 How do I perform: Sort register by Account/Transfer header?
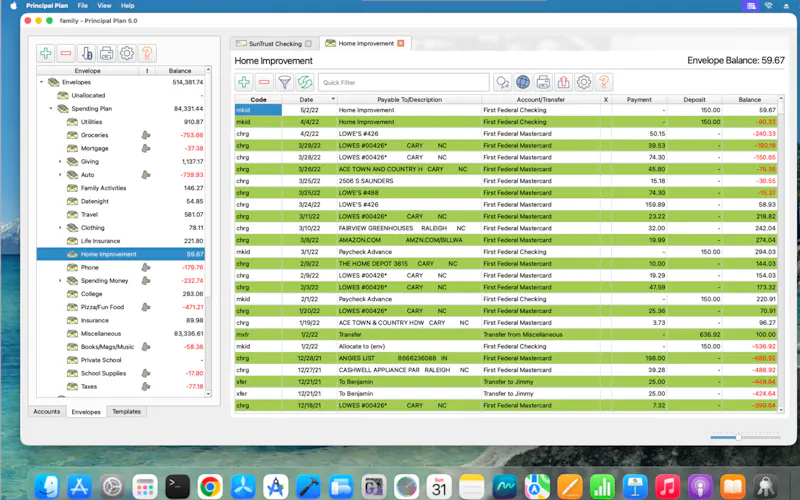541,99
